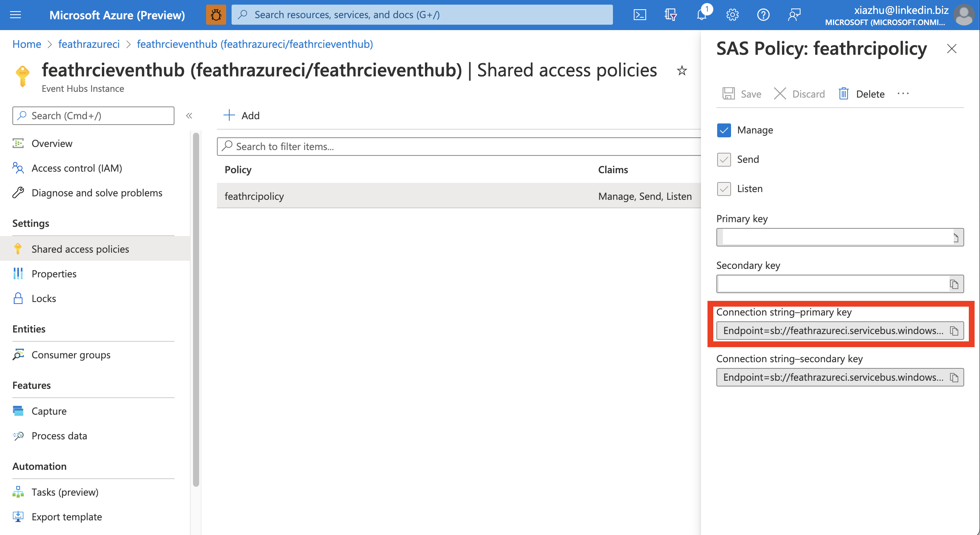Open Cloud Shell from top bar
The image size is (980, 535).
(x=640, y=15)
